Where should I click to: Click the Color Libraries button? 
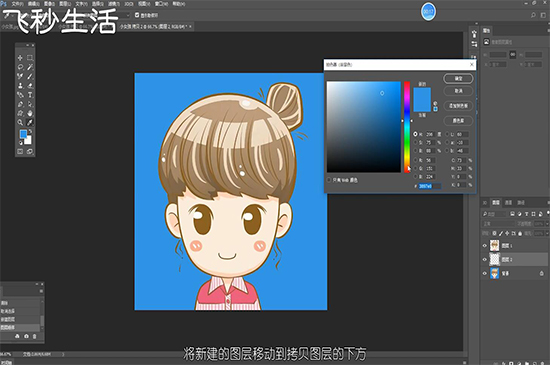(458, 121)
